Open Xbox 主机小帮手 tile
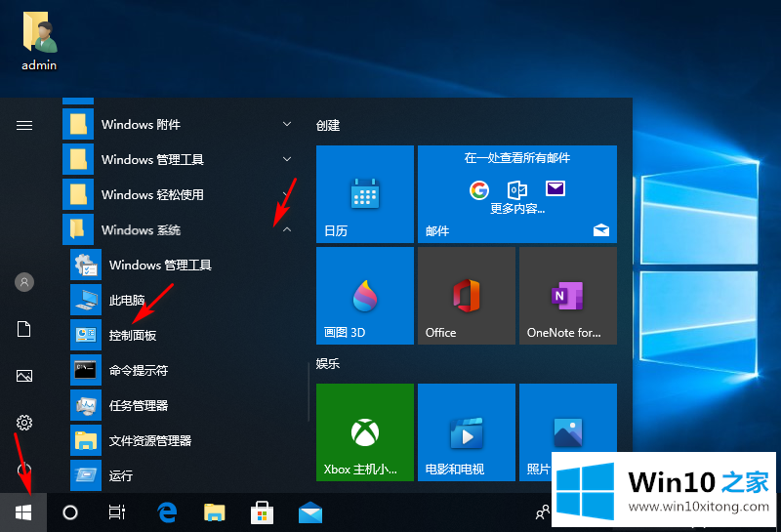This screenshot has width=781, height=532. pyautogui.click(x=365, y=432)
